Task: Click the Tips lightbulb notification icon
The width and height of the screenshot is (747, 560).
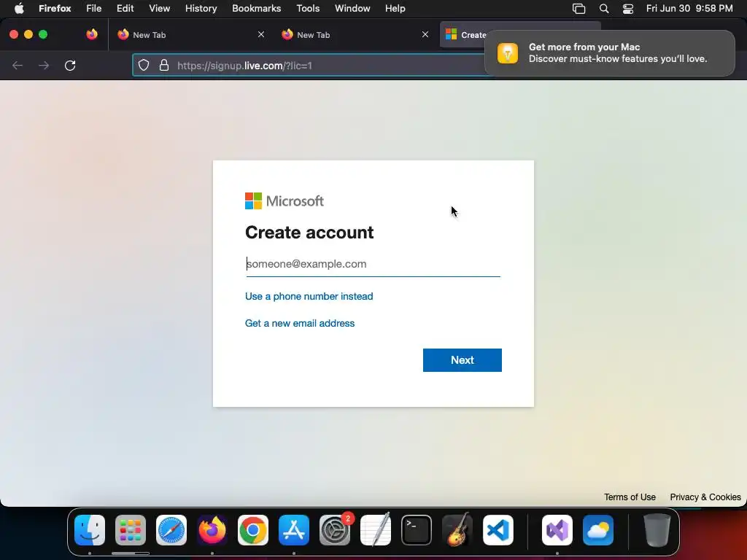Action: click(x=508, y=52)
